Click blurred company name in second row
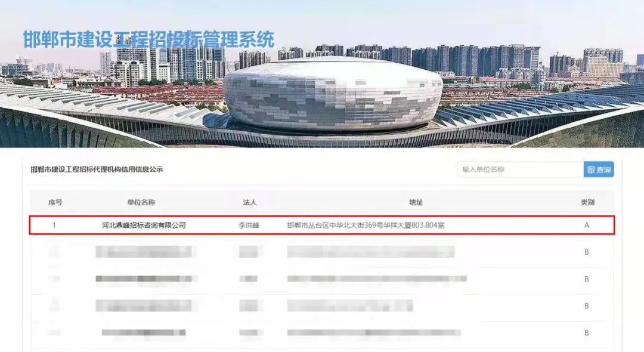Viewport: 644px width, 352px height. (x=144, y=251)
